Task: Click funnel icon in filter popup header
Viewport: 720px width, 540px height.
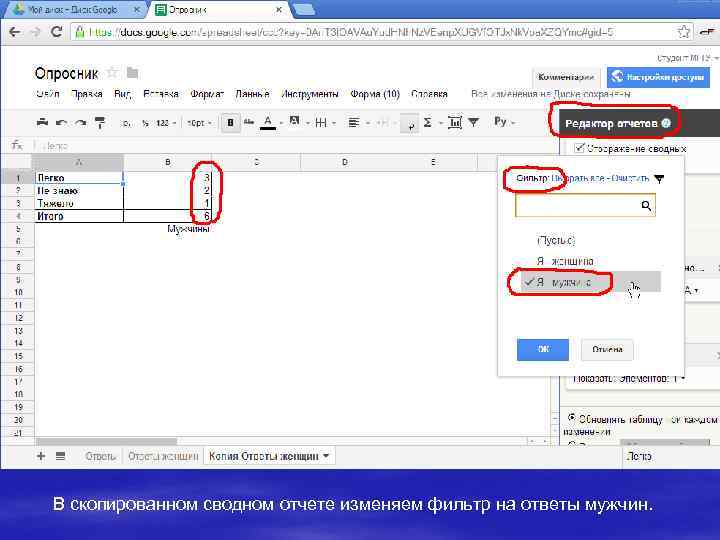Action: coord(659,179)
